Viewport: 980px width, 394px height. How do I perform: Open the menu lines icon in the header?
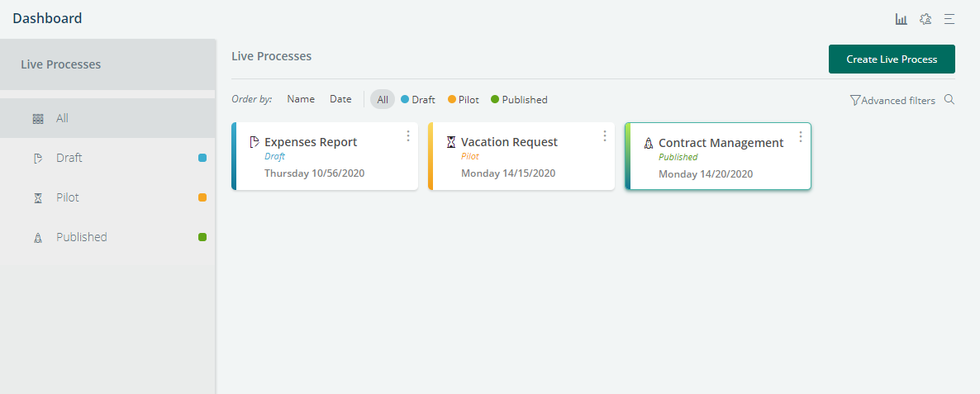[x=949, y=19]
